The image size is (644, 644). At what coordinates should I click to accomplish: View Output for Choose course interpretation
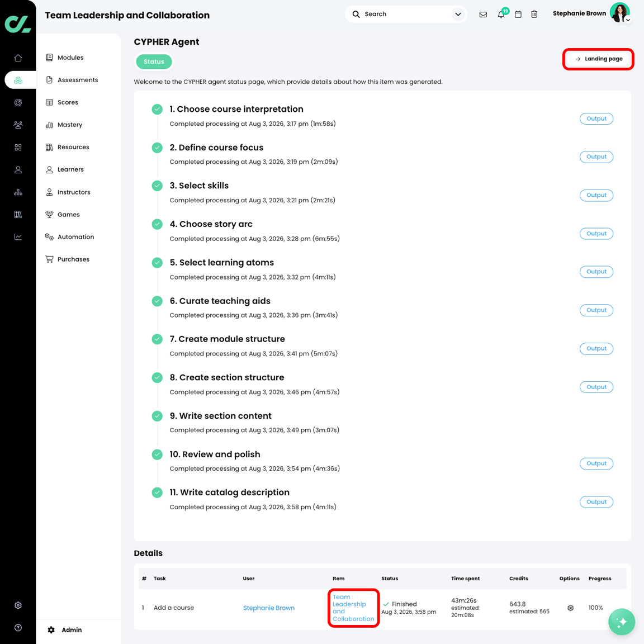(x=596, y=119)
